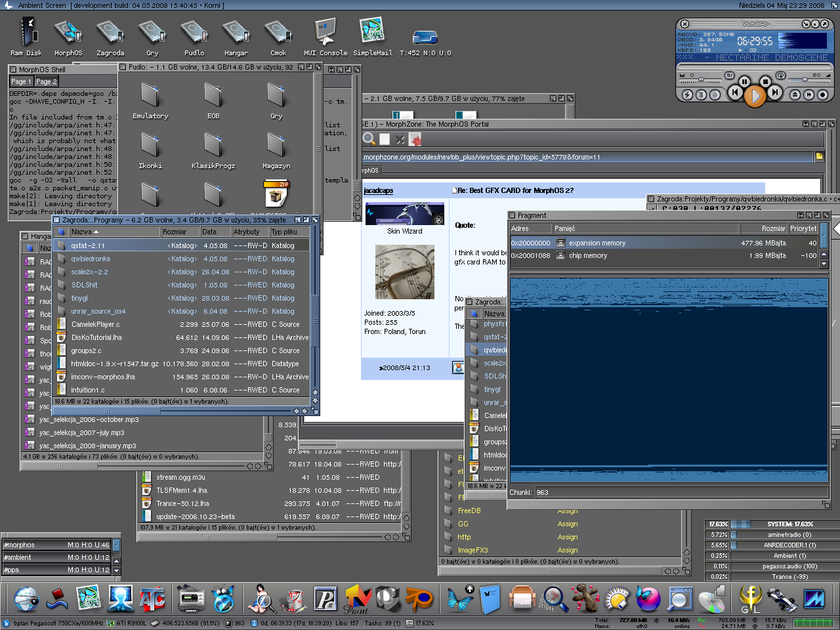Switch to Page 1 tab in MorphOS Shell
The image size is (840, 630).
pos(22,81)
